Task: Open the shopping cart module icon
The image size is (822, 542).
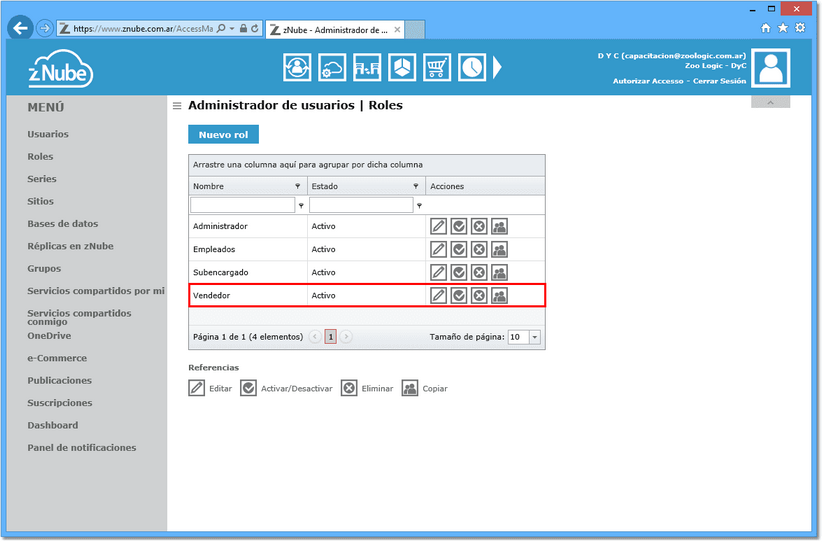Action: [437, 67]
